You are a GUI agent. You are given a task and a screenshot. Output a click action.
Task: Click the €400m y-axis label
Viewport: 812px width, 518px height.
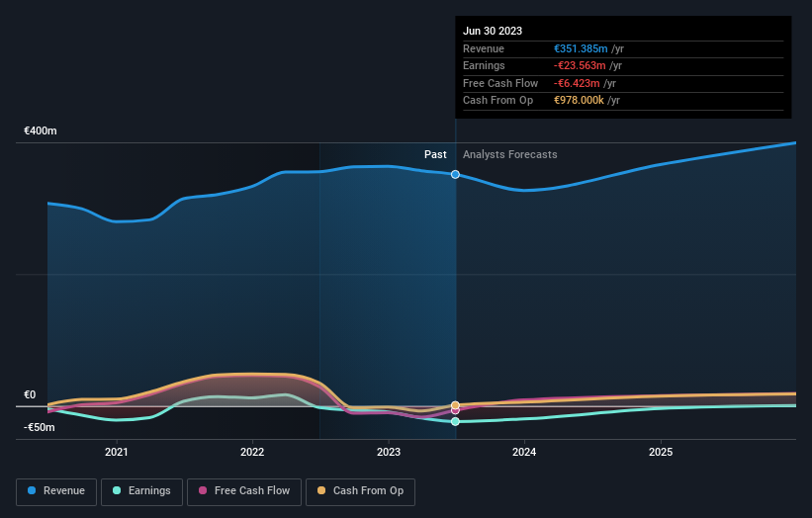pyautogui.click(x=41, y=130)
